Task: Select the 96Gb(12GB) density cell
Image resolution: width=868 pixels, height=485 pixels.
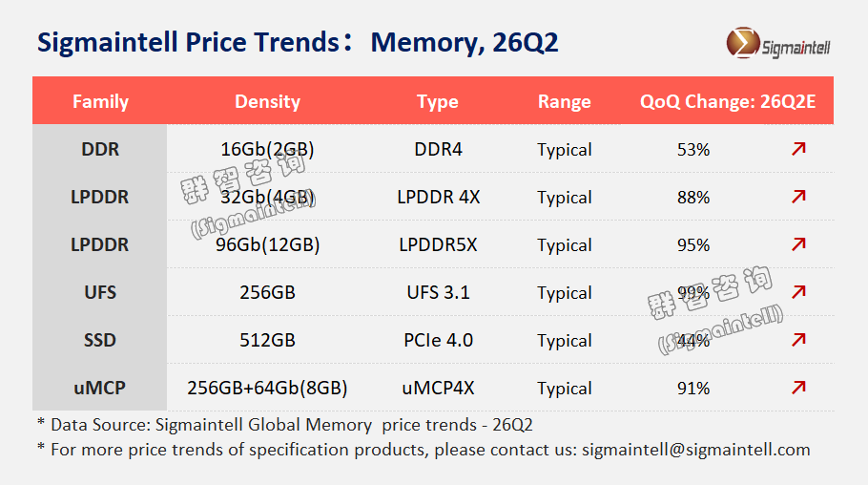Action: 267,244
